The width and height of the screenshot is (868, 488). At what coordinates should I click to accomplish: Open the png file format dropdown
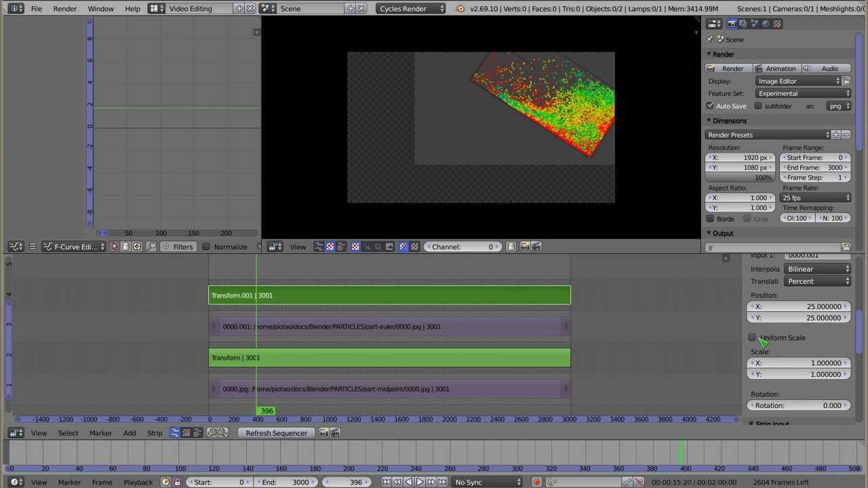click(x=840, y=106)
